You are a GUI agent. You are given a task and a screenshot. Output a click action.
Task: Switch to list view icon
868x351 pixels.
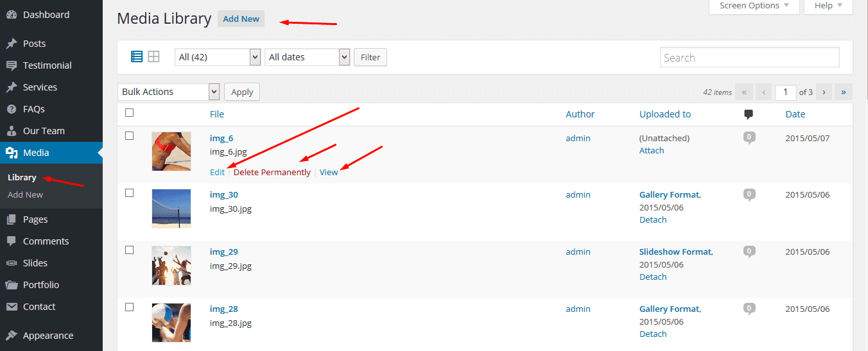tap(137, 56)
